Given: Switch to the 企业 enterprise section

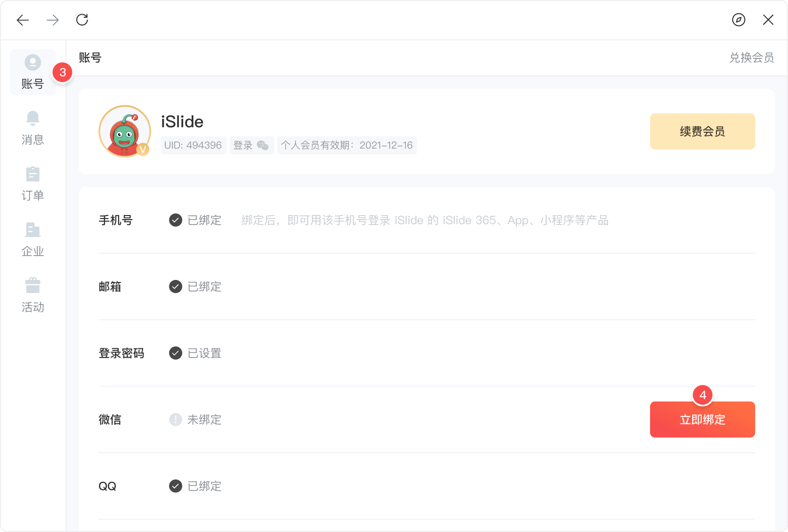Looking at the screenshot, I should [33, 240].
